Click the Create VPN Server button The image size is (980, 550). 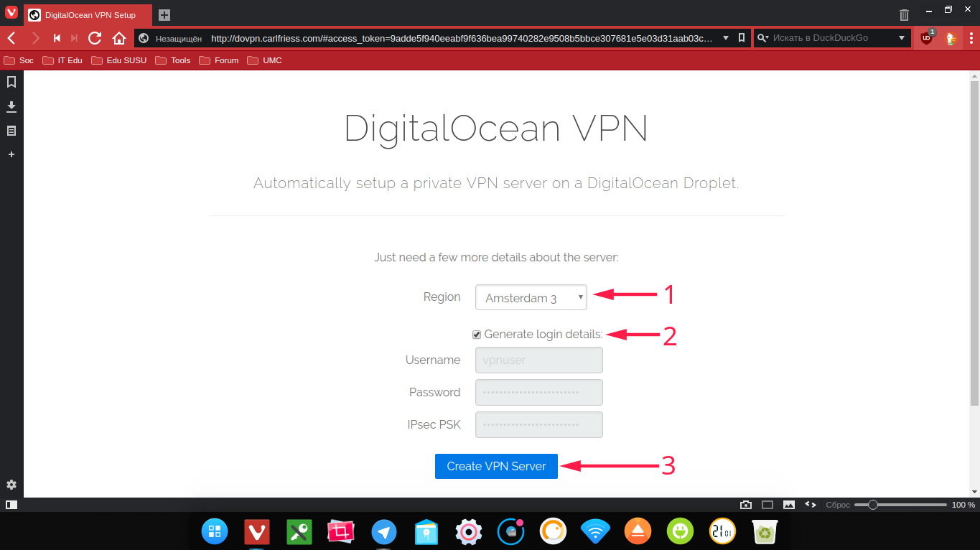[496, 466]
